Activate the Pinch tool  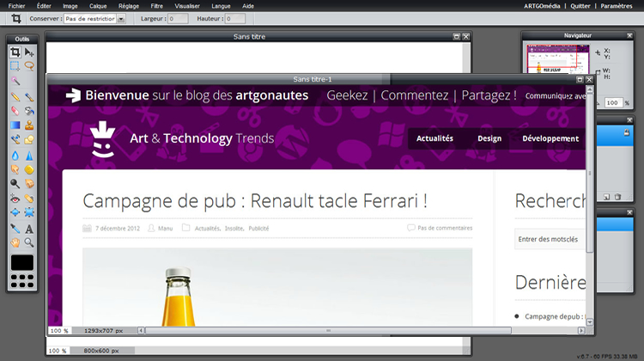[29, 212]
